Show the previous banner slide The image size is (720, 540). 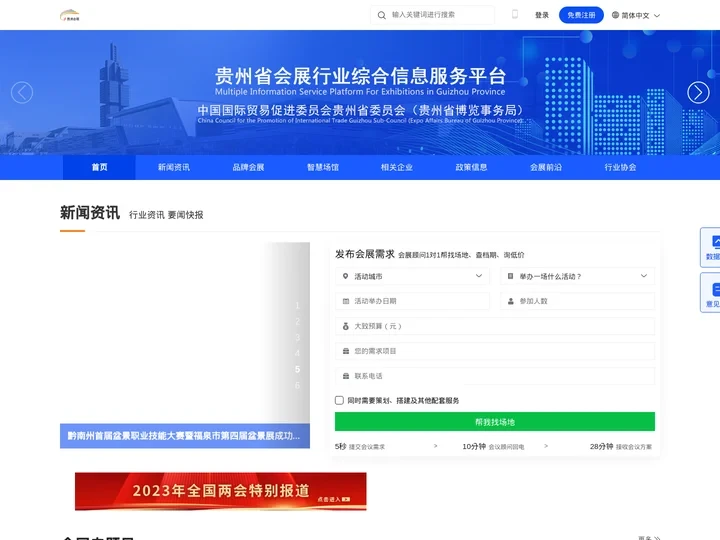pyautogui.click(x=22, y=92)
